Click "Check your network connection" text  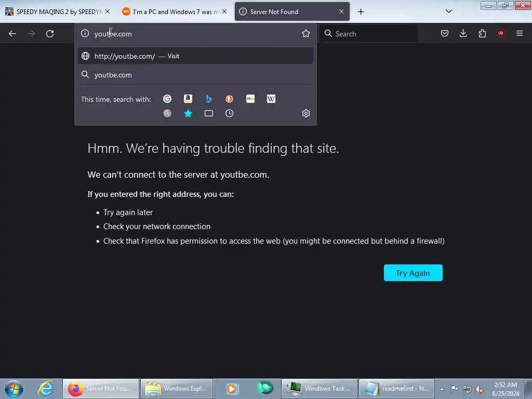157,227
